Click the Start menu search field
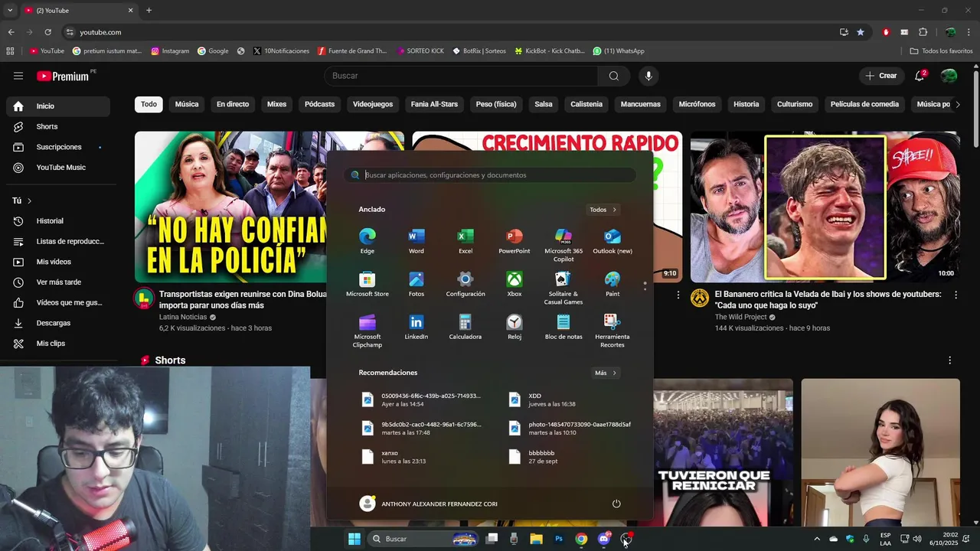980x551 pixels. pyautogui.click(x=490, y=175)
